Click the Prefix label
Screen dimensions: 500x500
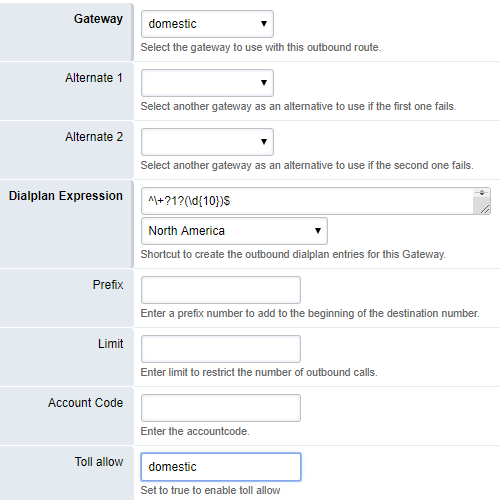point(108,285)
